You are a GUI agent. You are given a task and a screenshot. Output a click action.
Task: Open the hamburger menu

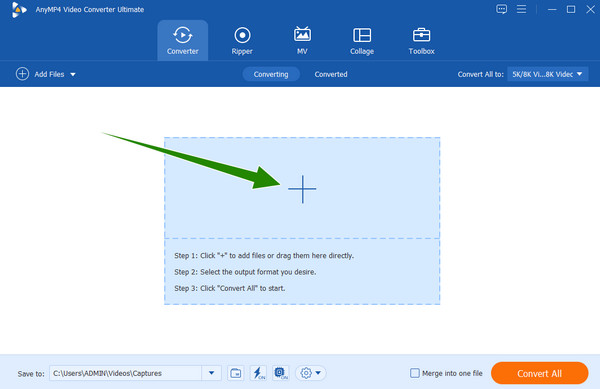521,9
